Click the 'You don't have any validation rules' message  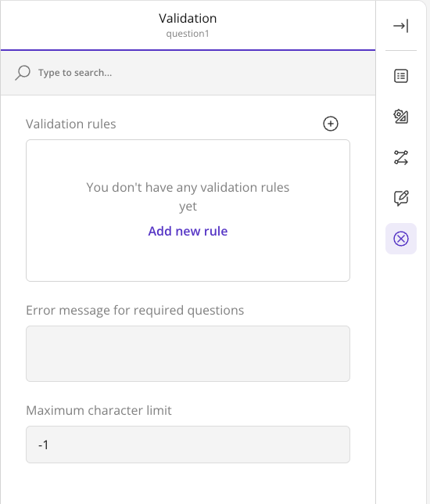click(x=188, y=196)
